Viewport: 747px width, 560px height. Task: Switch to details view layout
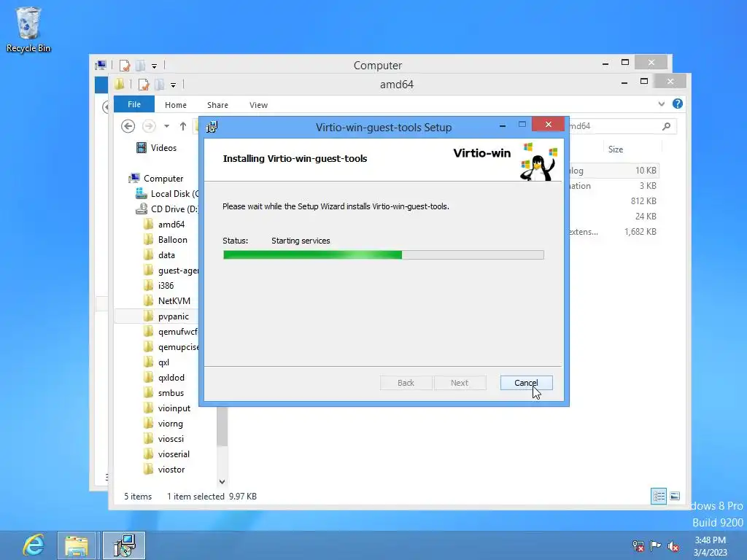(659, 496)
